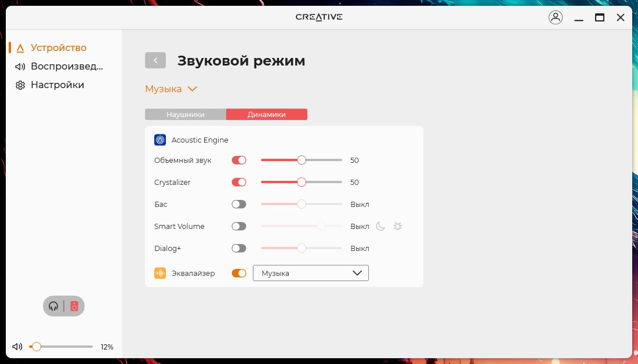Click the Dialog+ status Выкл
The image size is (638, 364).
[360, 248]
